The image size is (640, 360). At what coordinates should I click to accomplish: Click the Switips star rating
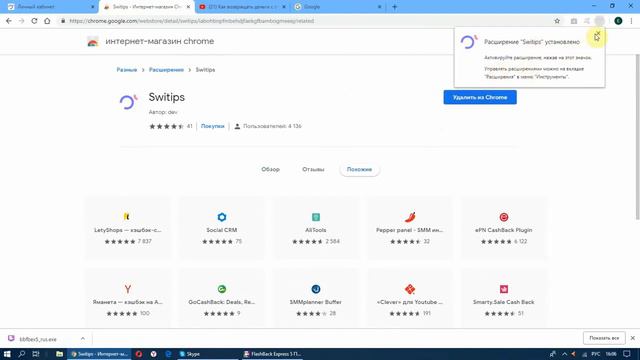tap(166, 126)
